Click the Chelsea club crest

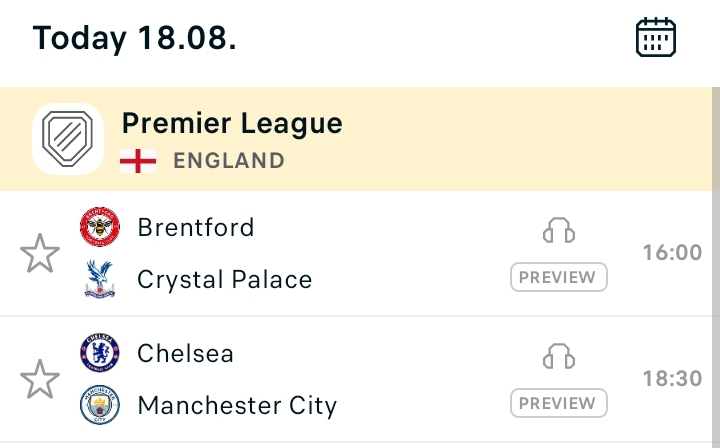[x=99, y=353]
